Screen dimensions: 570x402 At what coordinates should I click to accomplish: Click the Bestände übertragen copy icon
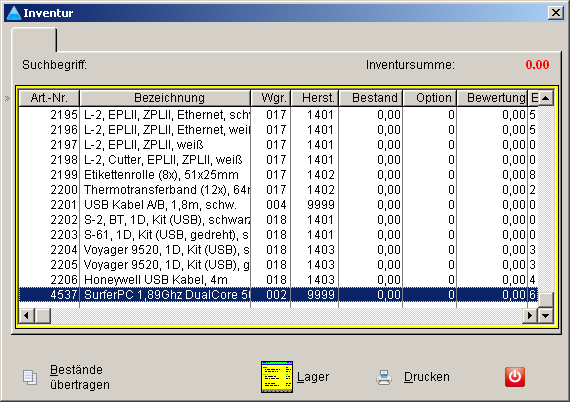click(x=30, y=377)
